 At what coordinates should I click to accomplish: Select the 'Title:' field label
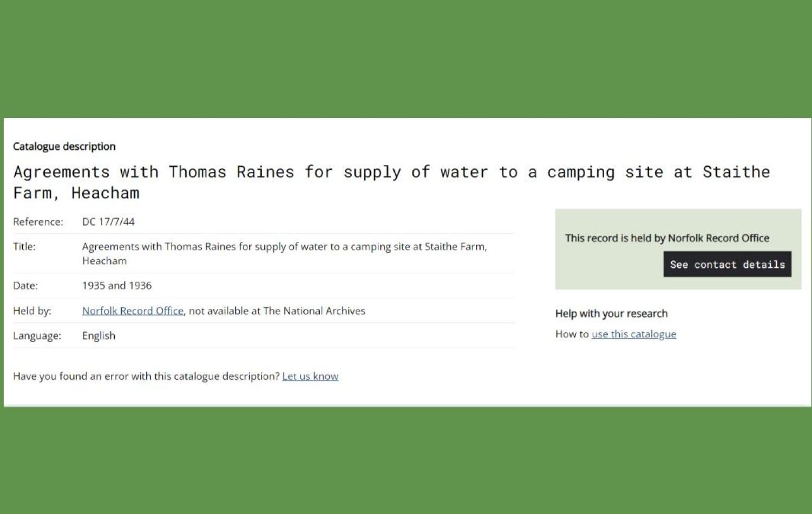[24, 246]
